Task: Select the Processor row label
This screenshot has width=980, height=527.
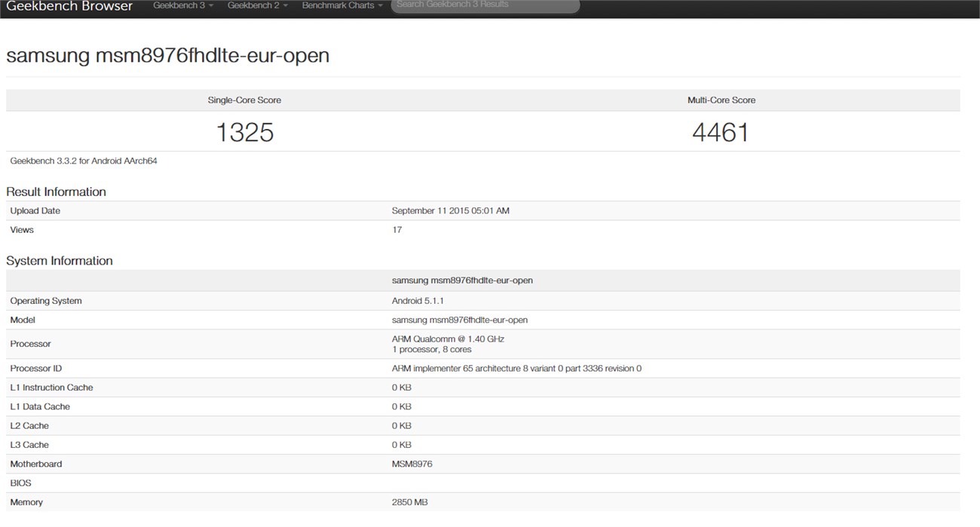Action: (x=31, y=344)
